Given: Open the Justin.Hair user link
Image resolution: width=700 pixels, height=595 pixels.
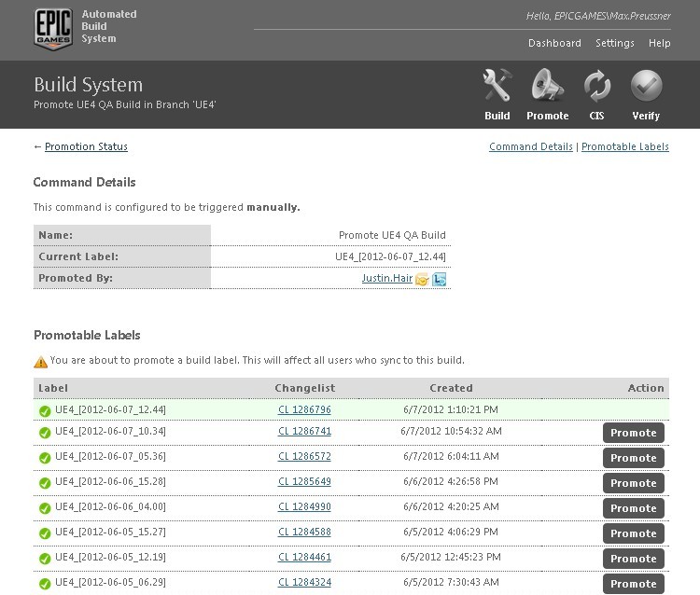Looking at the screenshot, I should click(x=387, y=278).
